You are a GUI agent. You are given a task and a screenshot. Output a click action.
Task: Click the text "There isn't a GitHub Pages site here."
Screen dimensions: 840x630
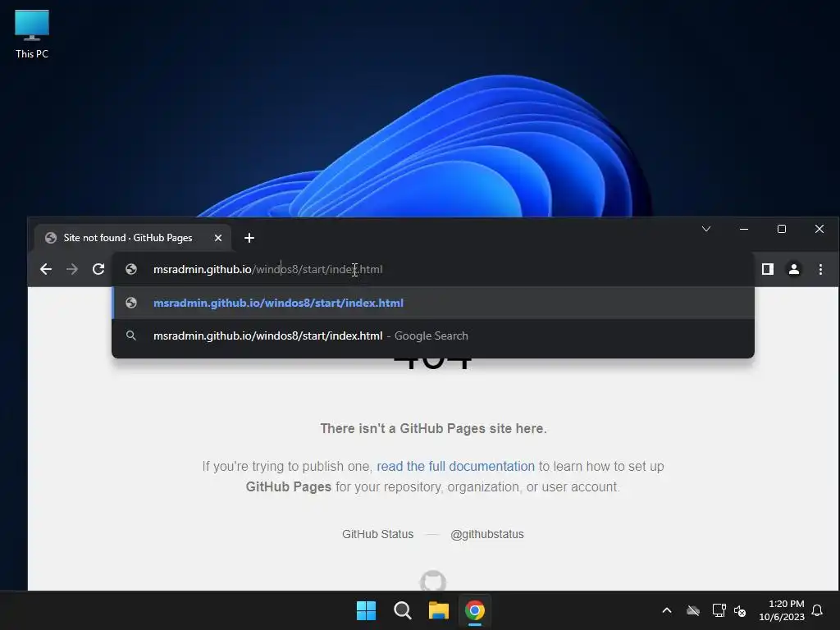point(433,428)
